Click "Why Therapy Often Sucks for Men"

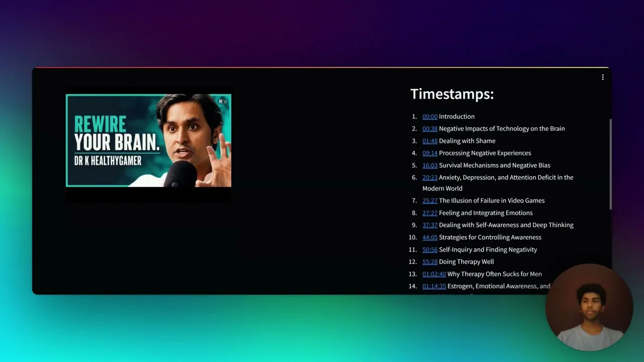click(x=495, y=274)
